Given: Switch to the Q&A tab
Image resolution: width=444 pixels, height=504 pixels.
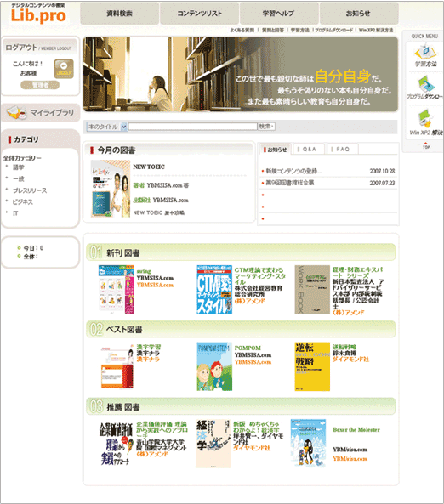Looking at the screenshot, I should click(x=309, y=149).
